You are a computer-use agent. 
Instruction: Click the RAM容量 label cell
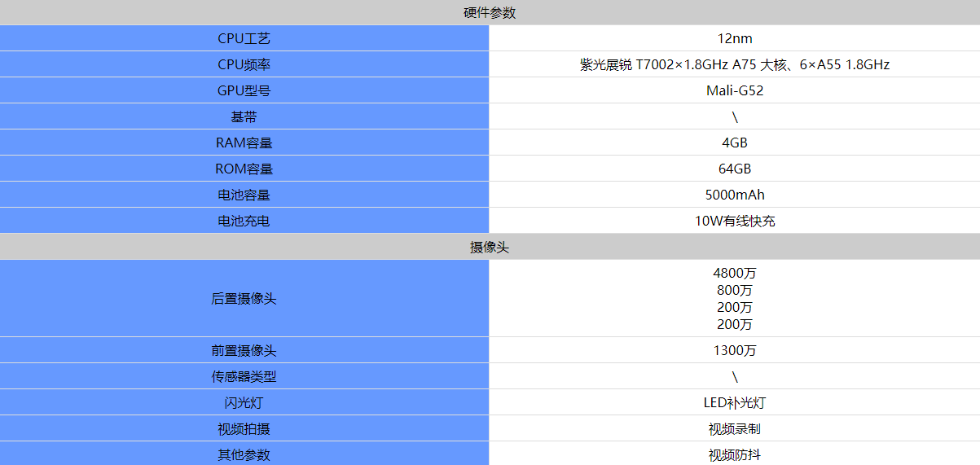coord(244,143)
